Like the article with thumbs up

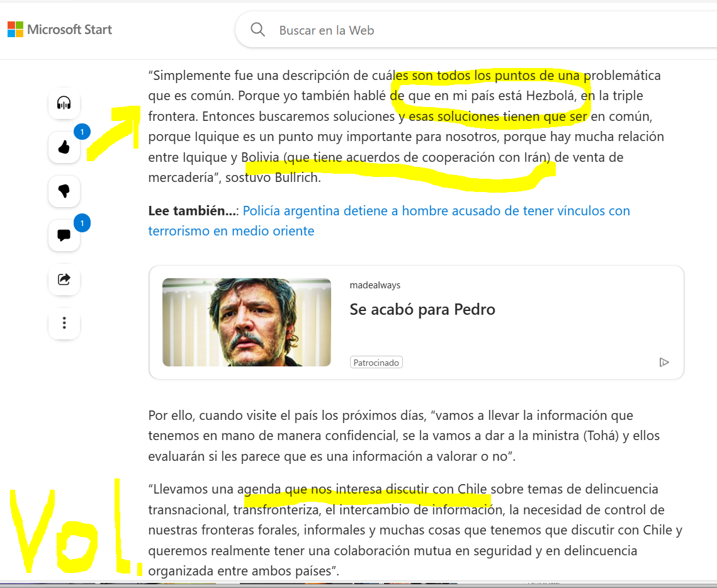(64, 147)
